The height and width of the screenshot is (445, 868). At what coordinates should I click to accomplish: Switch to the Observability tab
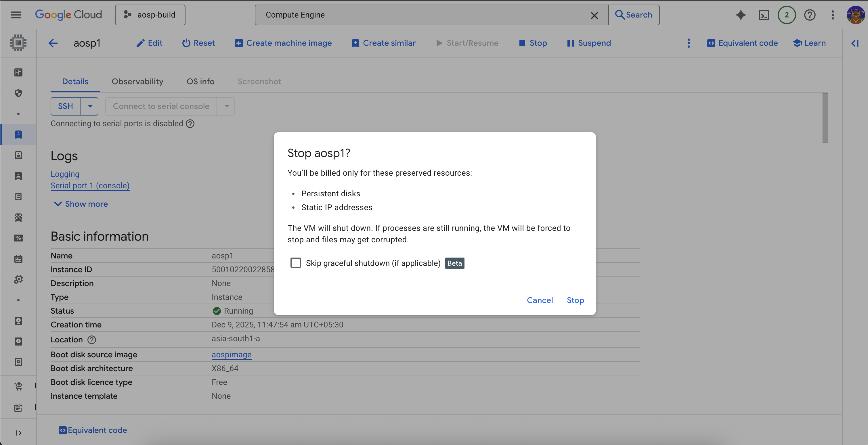coord(137,82)
